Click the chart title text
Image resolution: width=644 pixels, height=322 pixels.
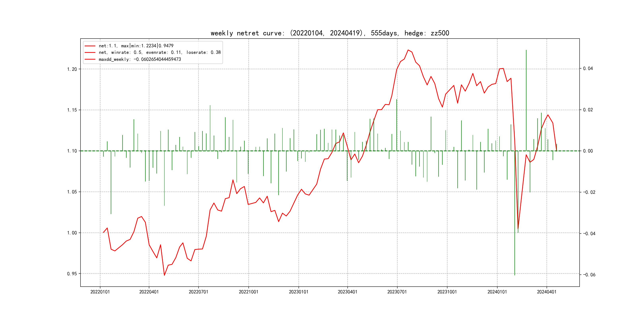pos(330,33)
